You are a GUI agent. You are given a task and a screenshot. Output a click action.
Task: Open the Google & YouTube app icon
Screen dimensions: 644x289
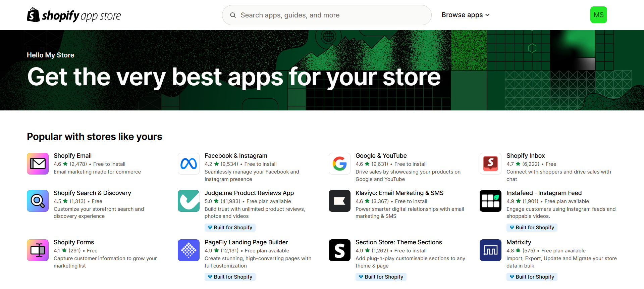coord(339,164)
